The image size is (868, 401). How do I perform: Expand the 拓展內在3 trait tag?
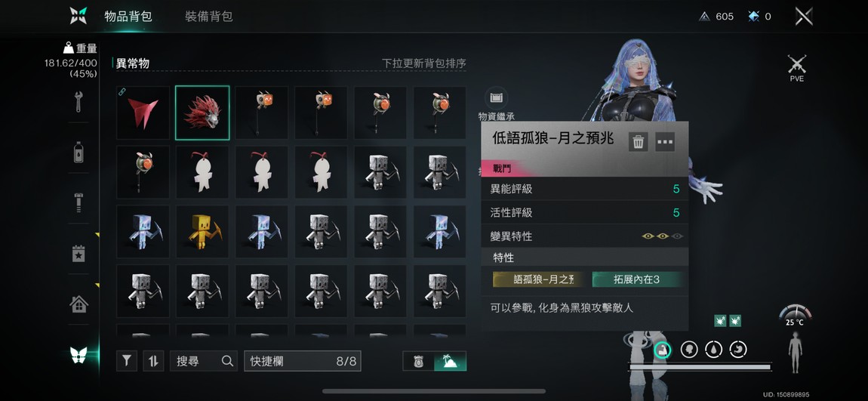click(x=636, y=279)
